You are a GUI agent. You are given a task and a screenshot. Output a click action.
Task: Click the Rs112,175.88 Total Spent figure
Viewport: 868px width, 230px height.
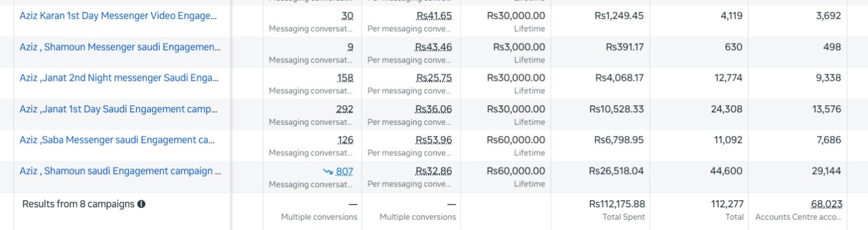[617, 205]
